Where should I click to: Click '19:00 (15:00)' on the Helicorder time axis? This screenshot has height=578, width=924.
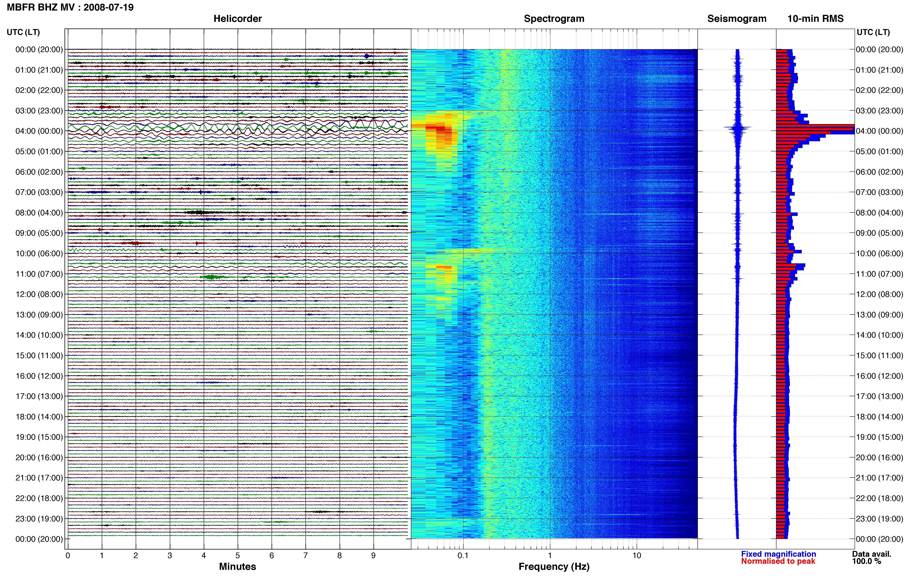(39, 437)
